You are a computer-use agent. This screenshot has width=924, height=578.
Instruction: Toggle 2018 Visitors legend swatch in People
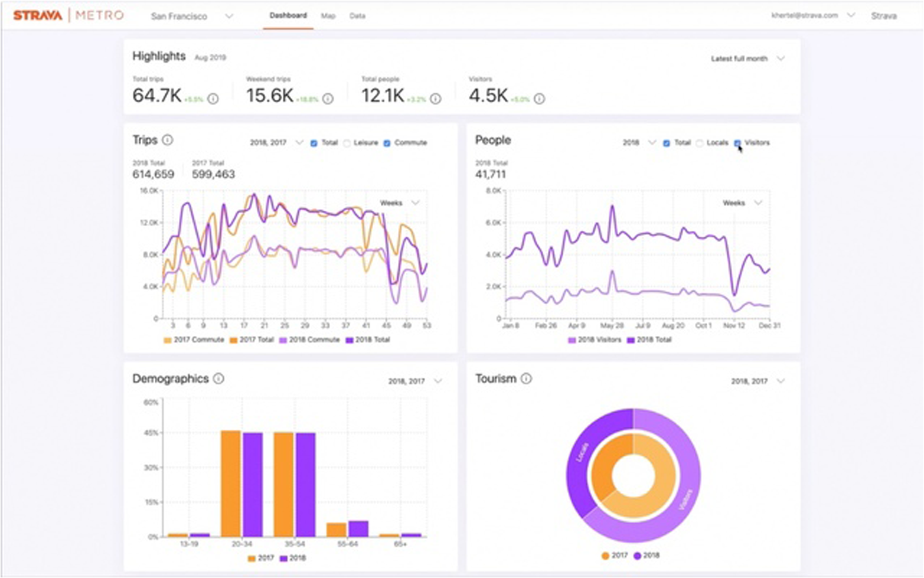(572, 340)
